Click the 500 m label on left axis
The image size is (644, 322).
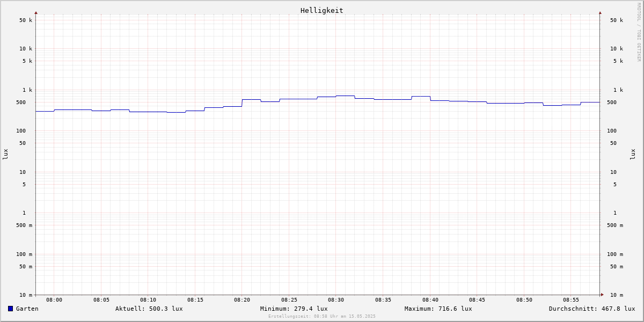pos(24,225)
